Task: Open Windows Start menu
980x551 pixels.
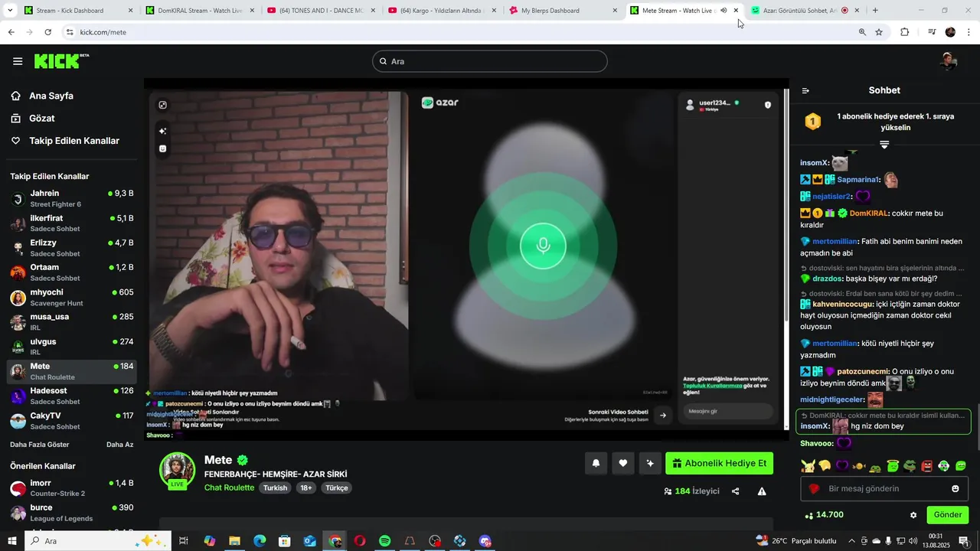Action: [x=11, y=541]
